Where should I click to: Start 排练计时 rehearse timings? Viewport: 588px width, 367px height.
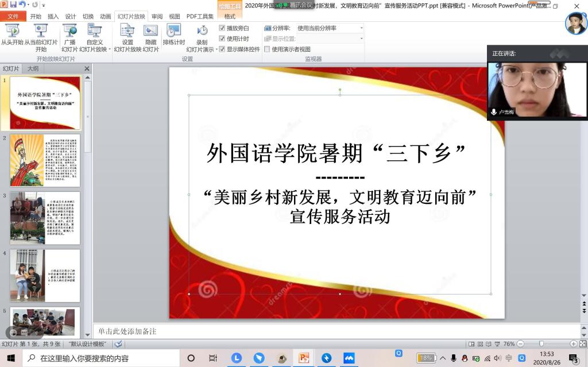click(x=173, y=32)
